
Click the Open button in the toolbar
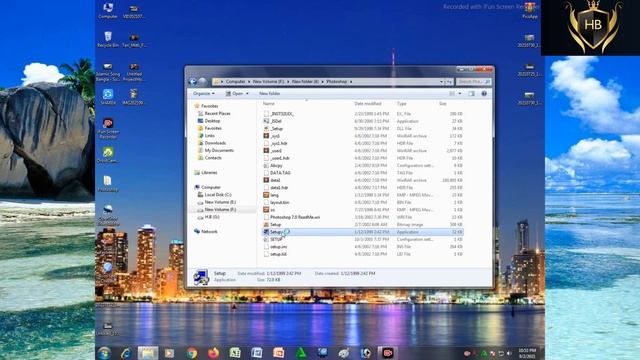point(235,93)
